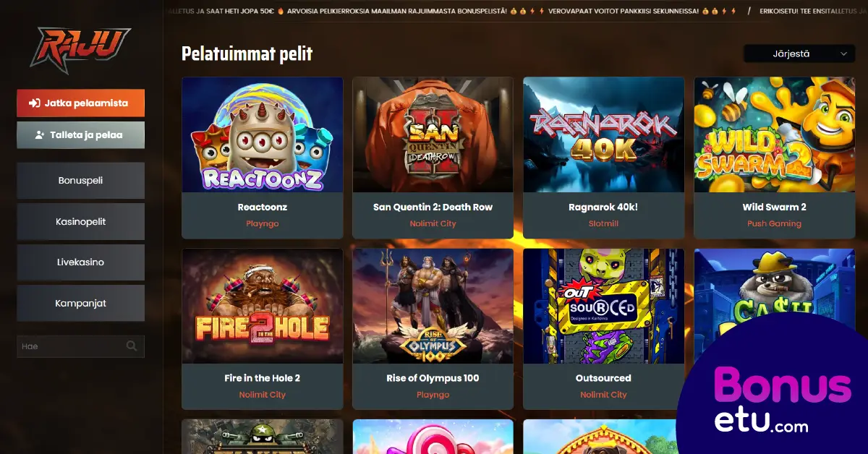The width and height of the screenshot is (868, 454).
Task: Click the Järjestä dropdown chevron arrow
Action: (843, 54)
